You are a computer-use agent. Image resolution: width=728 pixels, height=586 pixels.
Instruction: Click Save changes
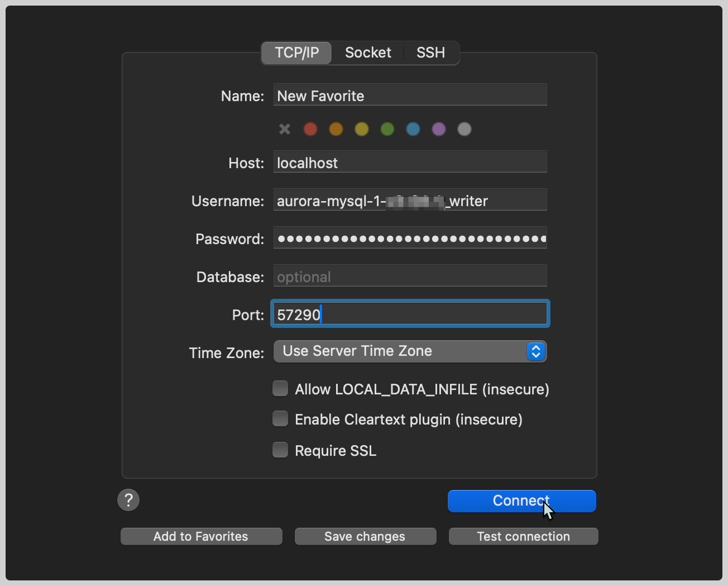(x=365, y=536)
